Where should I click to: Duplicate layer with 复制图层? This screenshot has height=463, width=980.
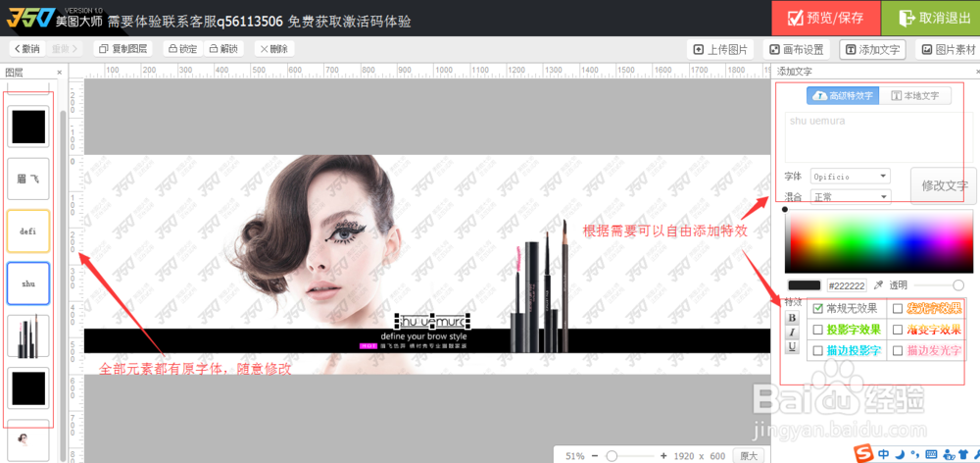[123, 49]
